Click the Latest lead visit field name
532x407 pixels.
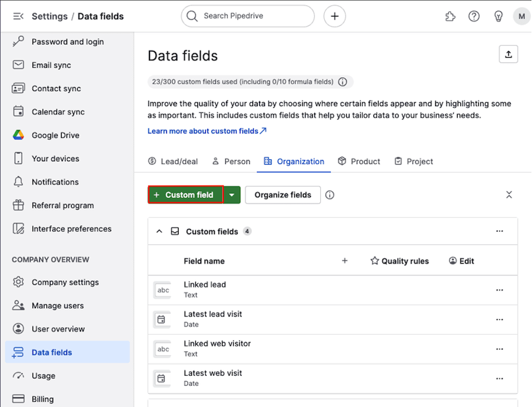click(212, 314)
